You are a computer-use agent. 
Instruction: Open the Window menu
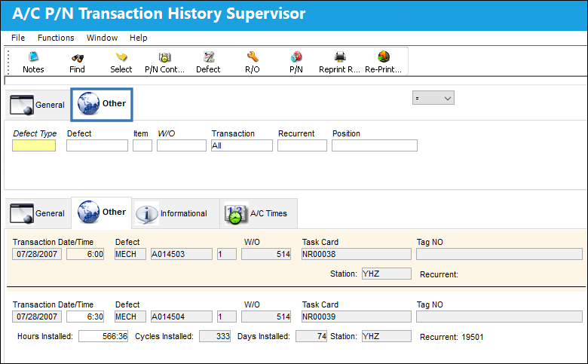[102, 38]
